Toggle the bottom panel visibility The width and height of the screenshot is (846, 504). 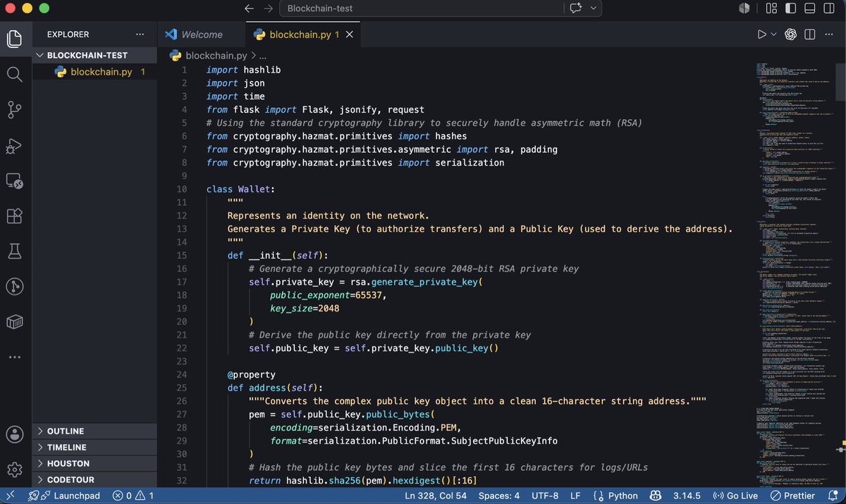click(810, 8)
